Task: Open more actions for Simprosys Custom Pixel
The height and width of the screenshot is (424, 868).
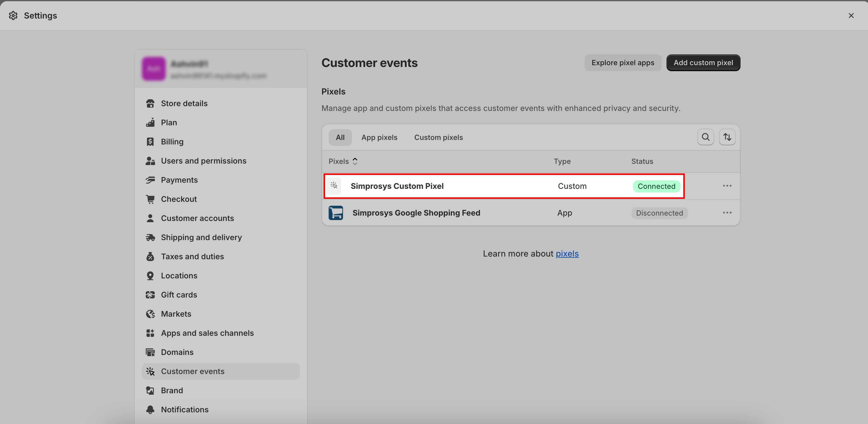Action: point(727,186)
